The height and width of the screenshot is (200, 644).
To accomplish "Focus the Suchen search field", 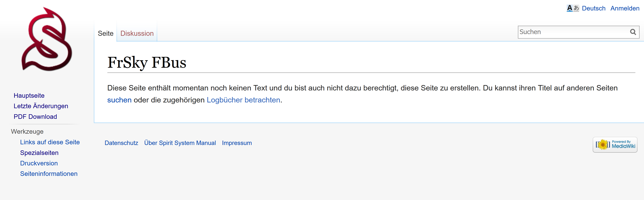I will tap(572, 32).
